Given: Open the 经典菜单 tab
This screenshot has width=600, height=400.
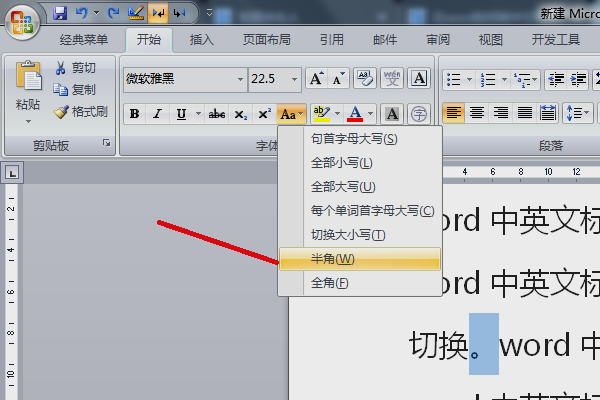Looking at the screenshot, I should click(84, 39).
